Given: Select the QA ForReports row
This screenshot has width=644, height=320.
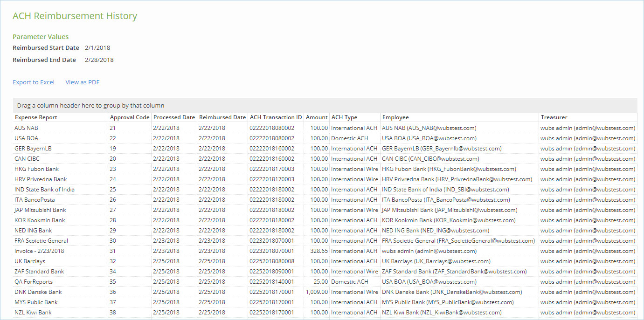Looking at the screenshot, I should point(34,282).
